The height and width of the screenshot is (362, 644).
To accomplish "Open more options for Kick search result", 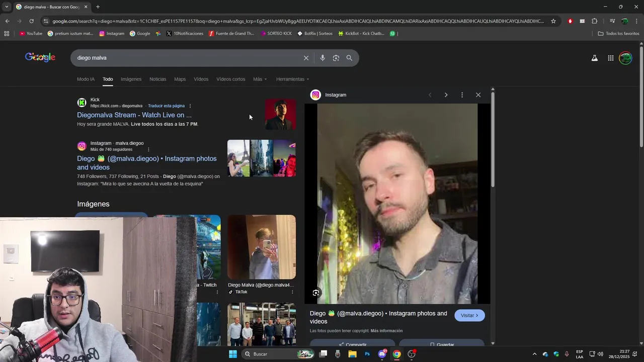I will coord(190,106).
